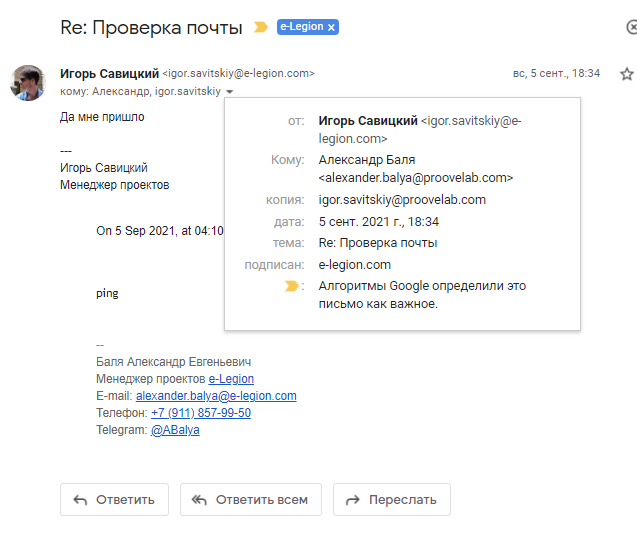This screenshot has width=637, height=557.
Task: Click the Переслать button
Action: click(x=391, y=499)
